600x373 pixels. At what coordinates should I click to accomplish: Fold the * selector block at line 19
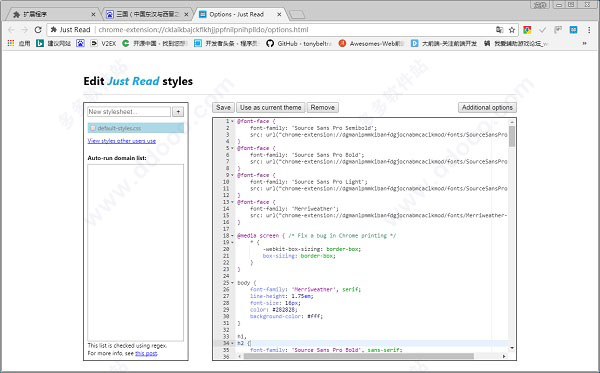[x=232, y=242]
